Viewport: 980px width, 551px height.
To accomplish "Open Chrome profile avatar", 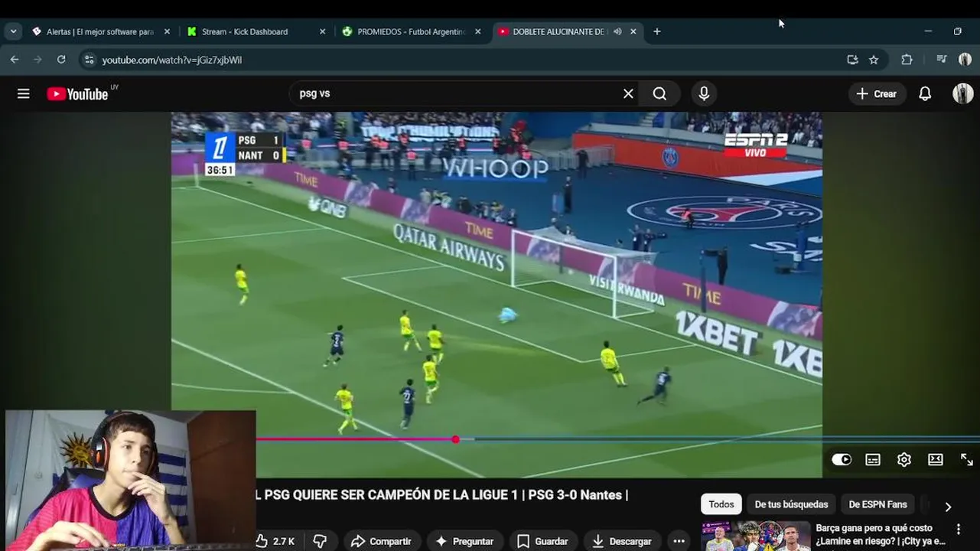I will (x=965, y=59).
